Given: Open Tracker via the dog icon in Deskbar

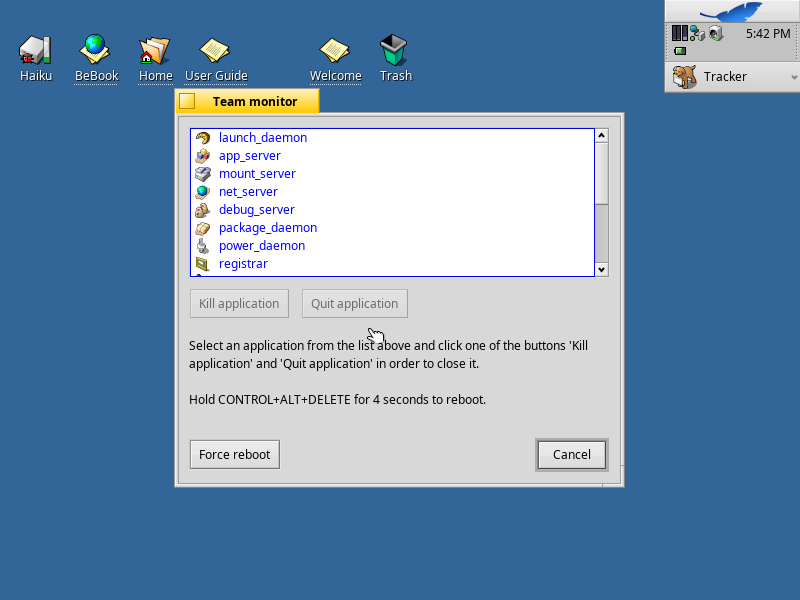Looking at the screenshot, I should [x=682, y=77].
